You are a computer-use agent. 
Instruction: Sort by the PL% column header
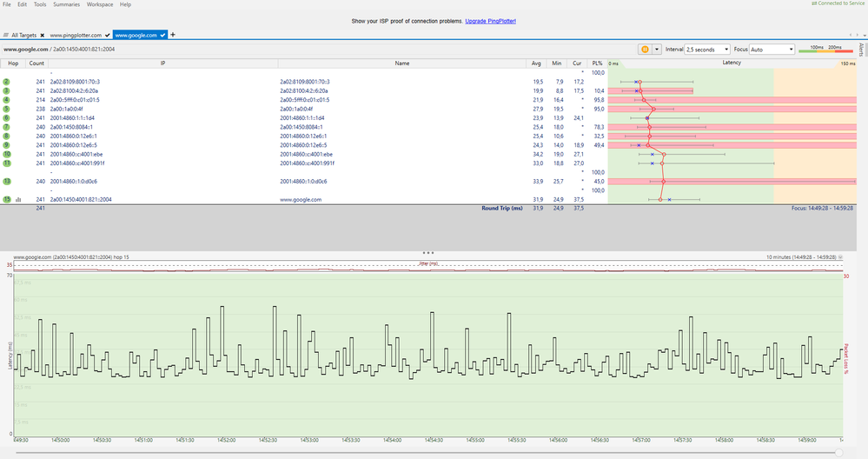coord(597,63)
